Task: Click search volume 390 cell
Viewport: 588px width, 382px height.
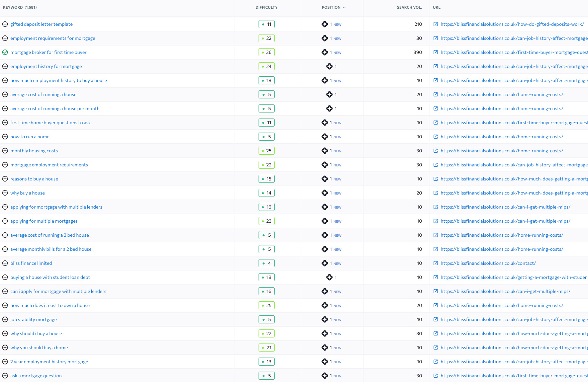Action: [x=418, y=52]
